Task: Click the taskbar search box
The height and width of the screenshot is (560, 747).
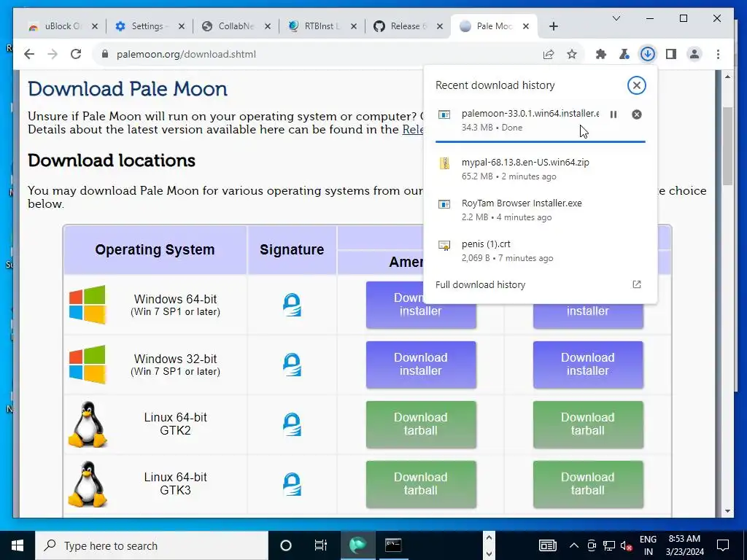Action: [152, 545]
